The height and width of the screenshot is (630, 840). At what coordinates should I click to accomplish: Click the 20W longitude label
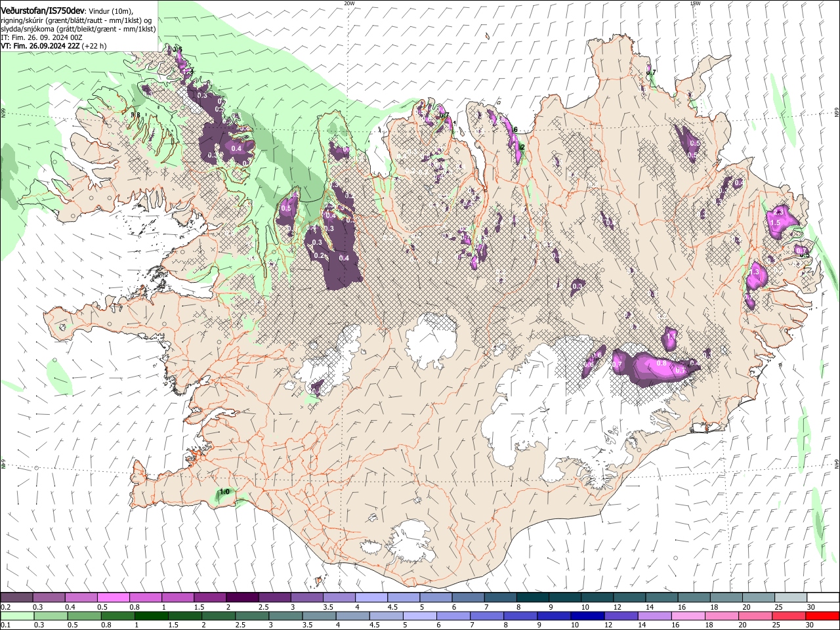tap(349, 3)
